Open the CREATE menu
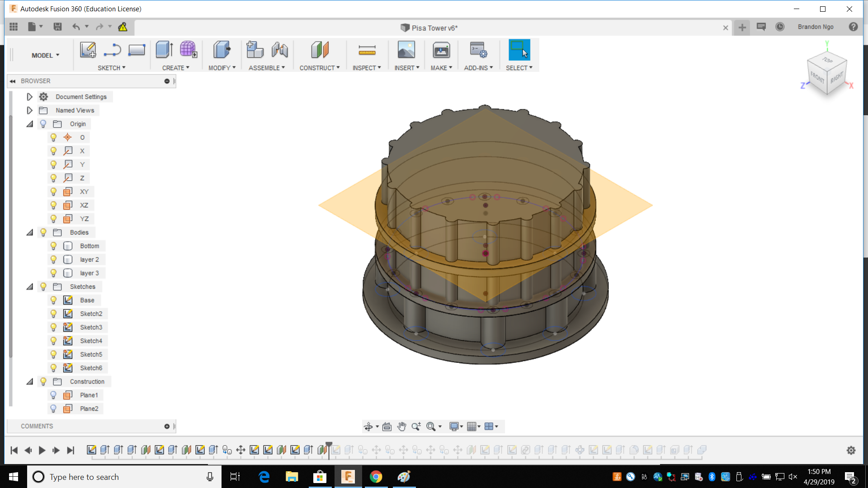The height and width of the screenshot is (488, 868). [176, 68]
